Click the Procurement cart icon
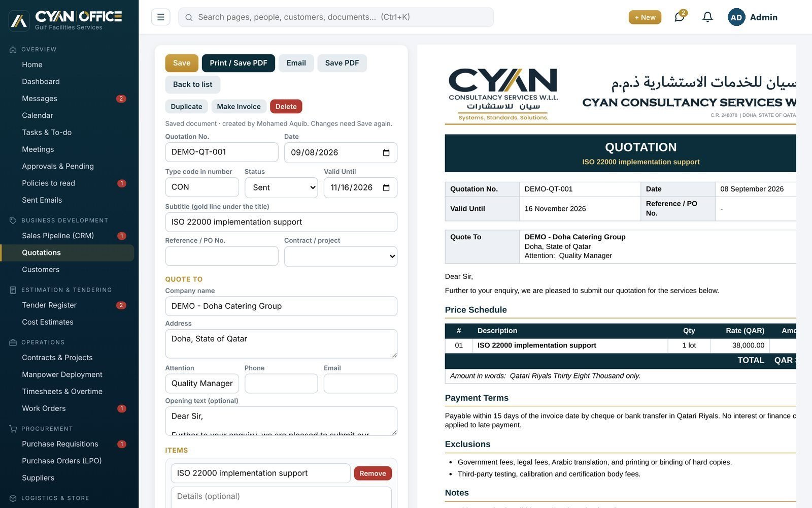 click(13, 429)
